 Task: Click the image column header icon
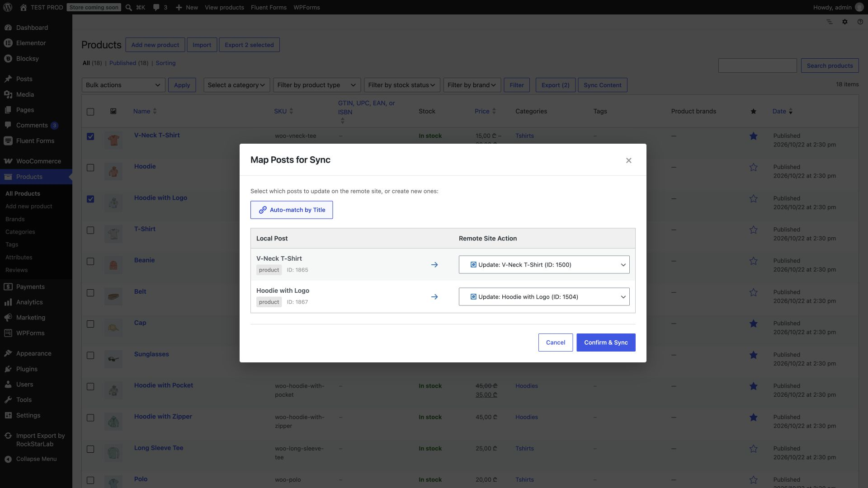click(113, 111)
